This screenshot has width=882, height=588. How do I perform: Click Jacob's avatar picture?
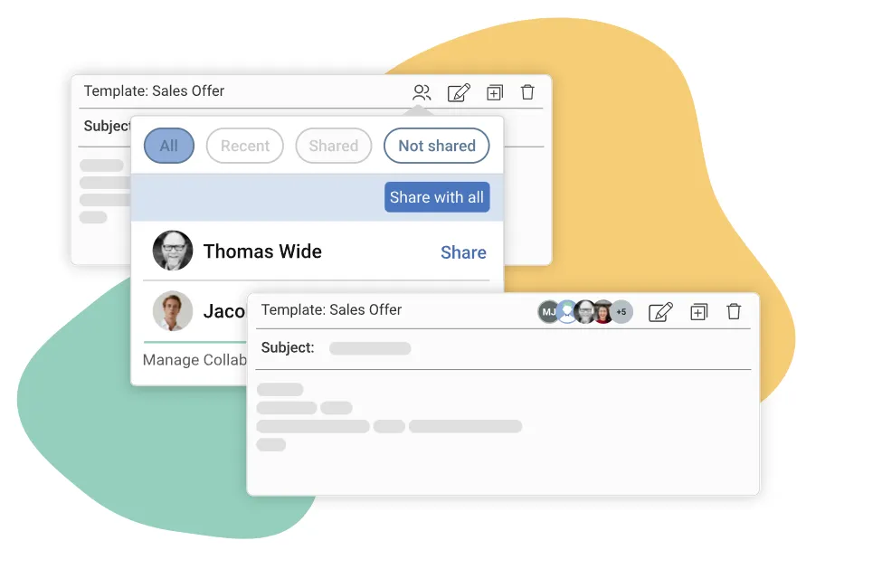click(173, 312)
